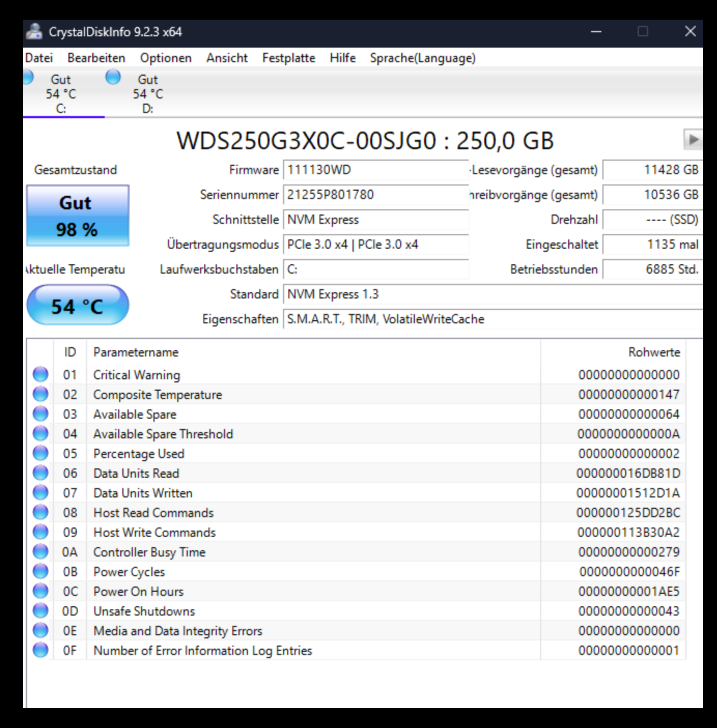The image size is (717, 728).
Task: Open the Bearbeiten menu
Action: (x=96, y=58)
